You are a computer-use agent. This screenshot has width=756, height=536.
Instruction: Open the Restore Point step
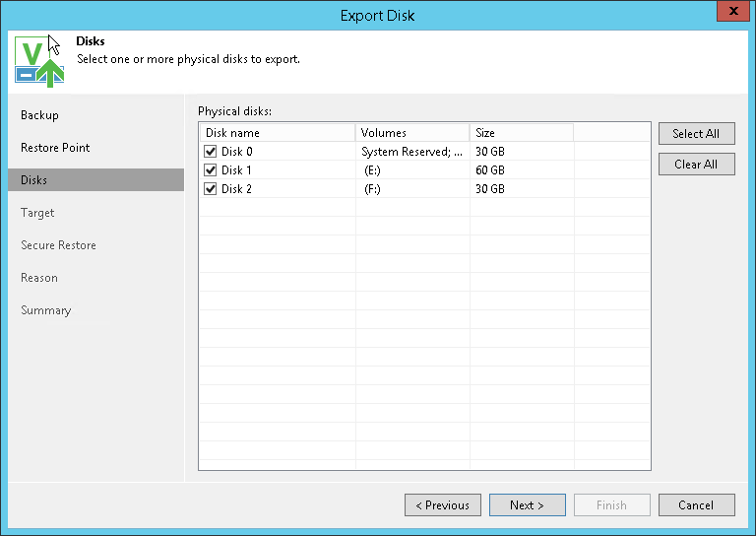click(x=55, y=148)
